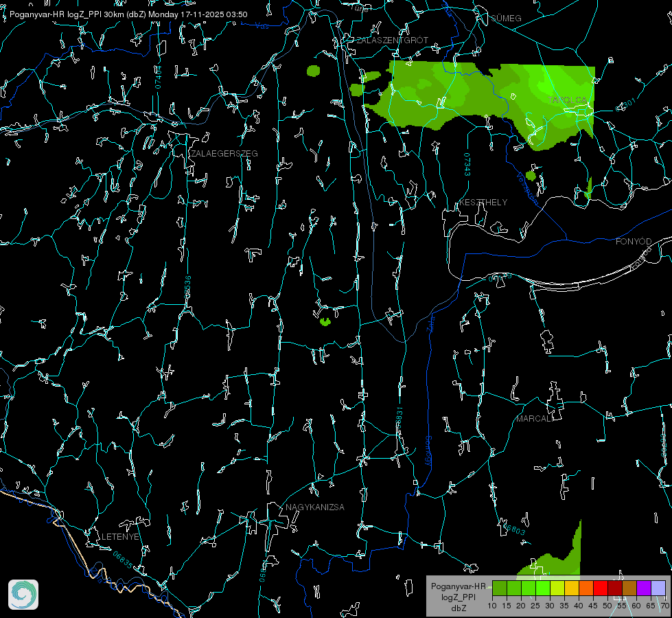The height and width of the screenshot is (618, 672).
Task: Select the orange 40–45 dBZ legend swatch
Action: tap(586, 588)
